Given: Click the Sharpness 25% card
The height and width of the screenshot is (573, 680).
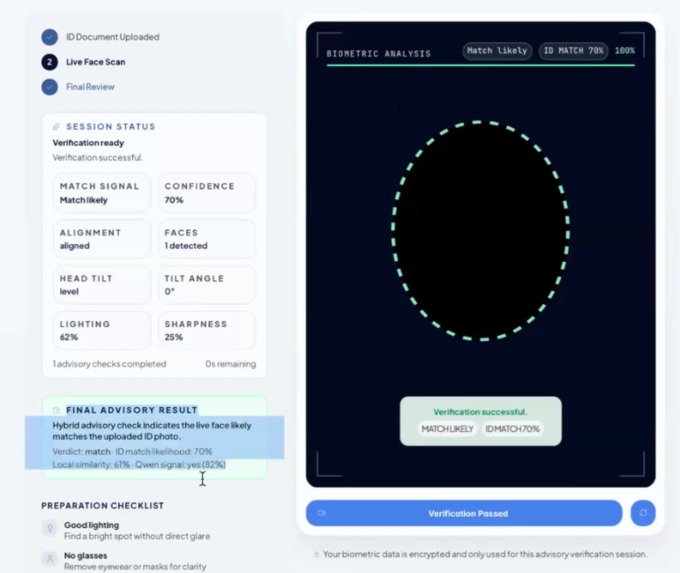Looking at the screenshot, I should (206, 330).
